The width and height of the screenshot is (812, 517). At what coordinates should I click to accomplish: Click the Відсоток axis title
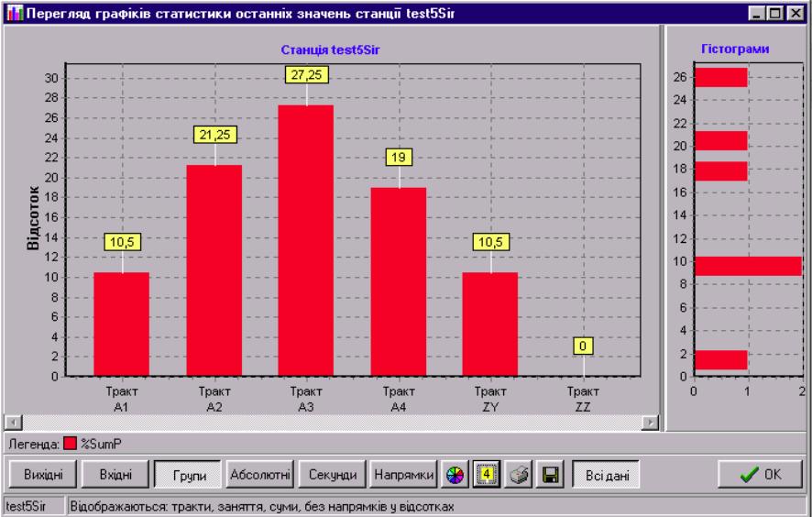34,218
